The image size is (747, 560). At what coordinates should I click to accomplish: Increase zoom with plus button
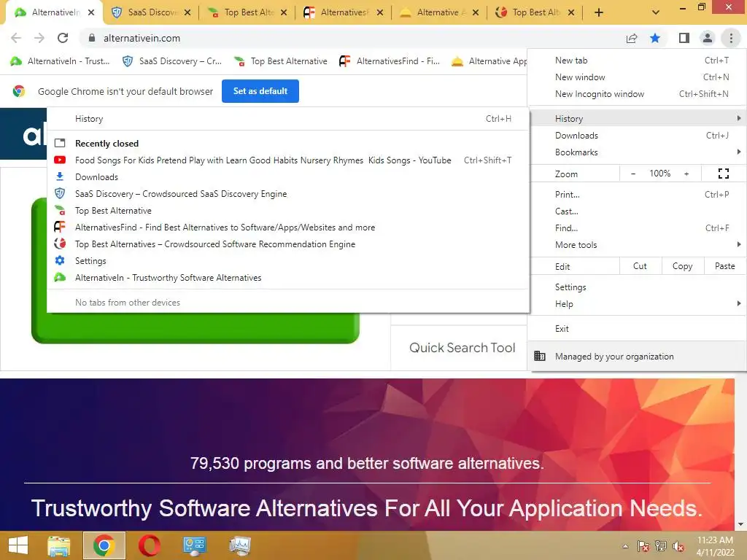(686, 174)
